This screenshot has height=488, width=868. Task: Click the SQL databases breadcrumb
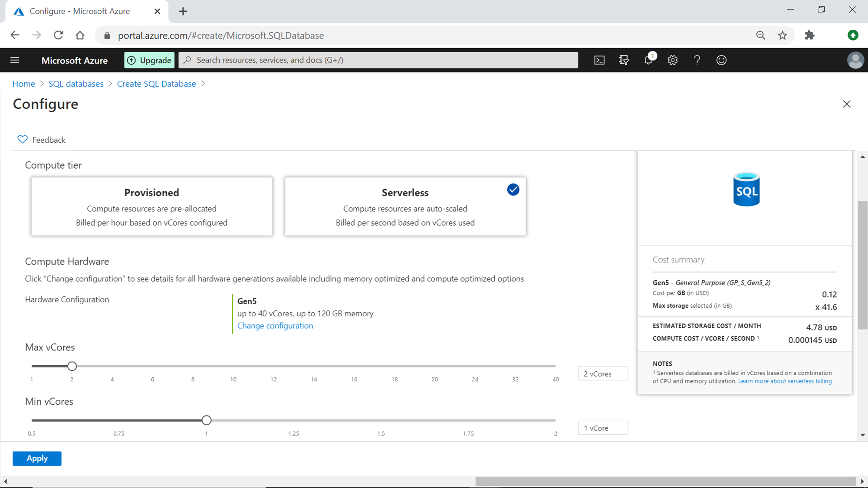coord(76,84)
